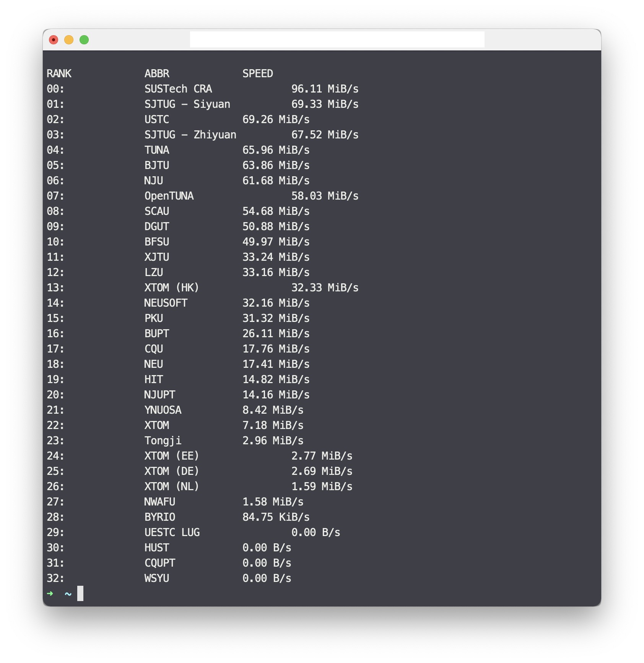Click the ABBR column header
Viewport: 644px width, 663px height.
[x=157, y=73]
